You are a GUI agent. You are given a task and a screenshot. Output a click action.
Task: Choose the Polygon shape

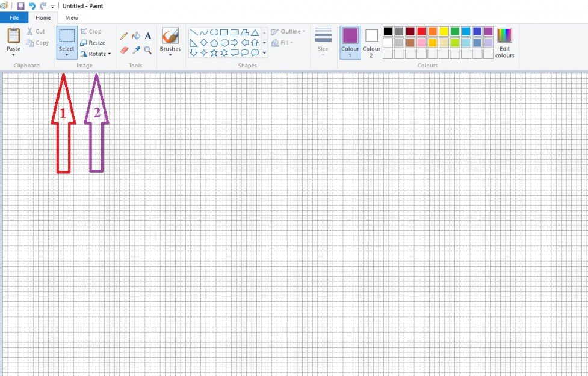tap(245, 32)
